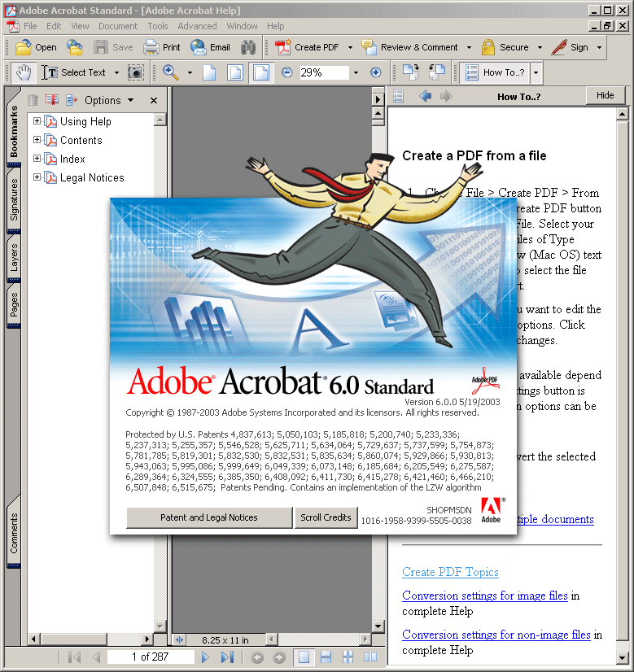The width and height of the screenshot is (634, 672).
Task: Open the Document menu
Action: [x=118, y=26]
